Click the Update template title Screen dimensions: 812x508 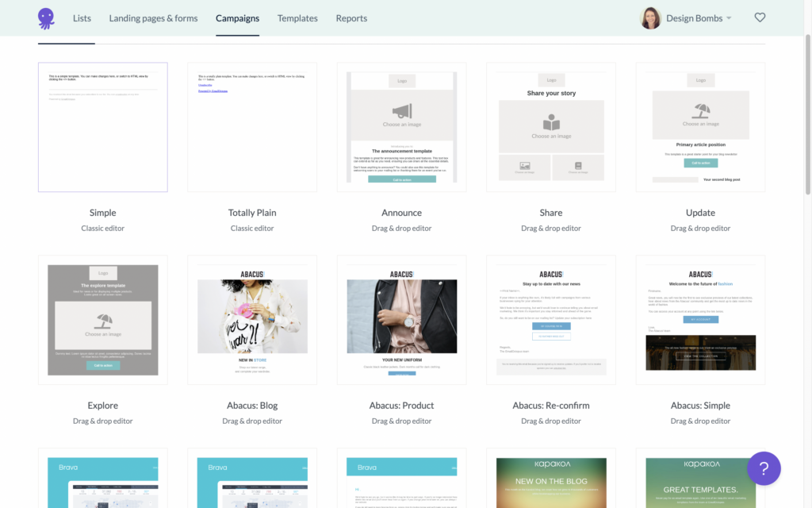click(701, 213)
